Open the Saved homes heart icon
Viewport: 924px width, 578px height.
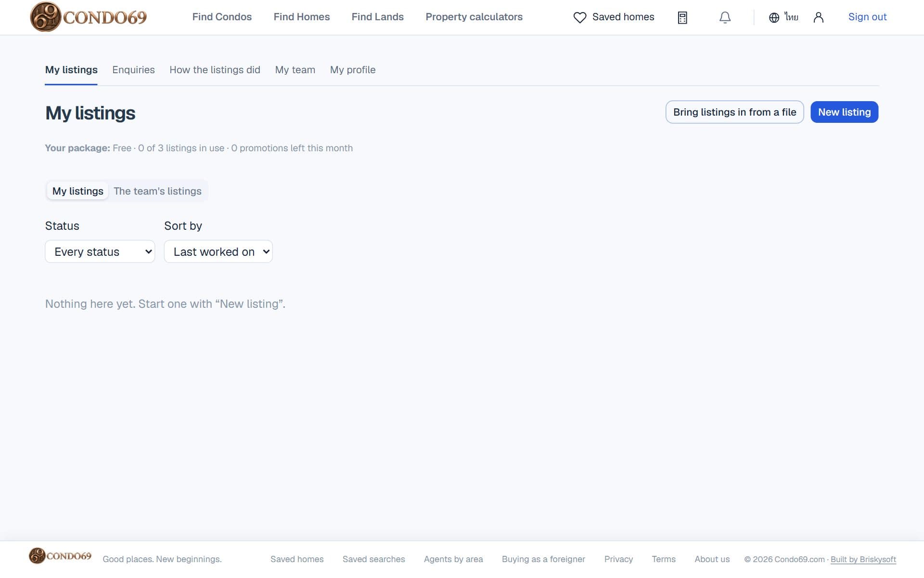point(579,17)
